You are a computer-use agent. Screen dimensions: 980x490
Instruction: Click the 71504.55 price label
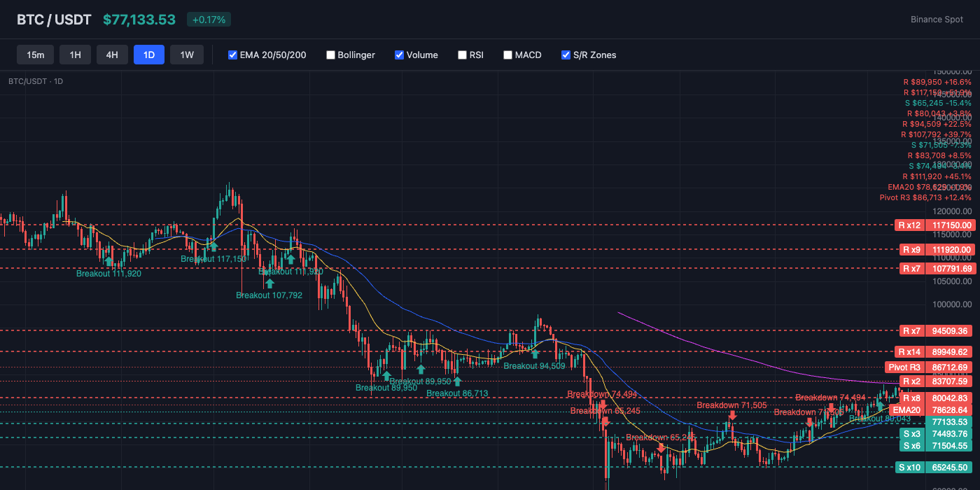point(950,445)
